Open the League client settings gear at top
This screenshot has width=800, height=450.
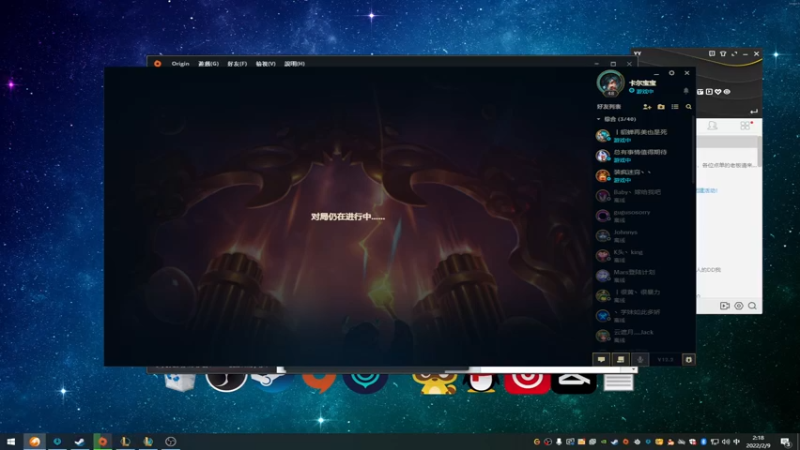click(671, 73)
